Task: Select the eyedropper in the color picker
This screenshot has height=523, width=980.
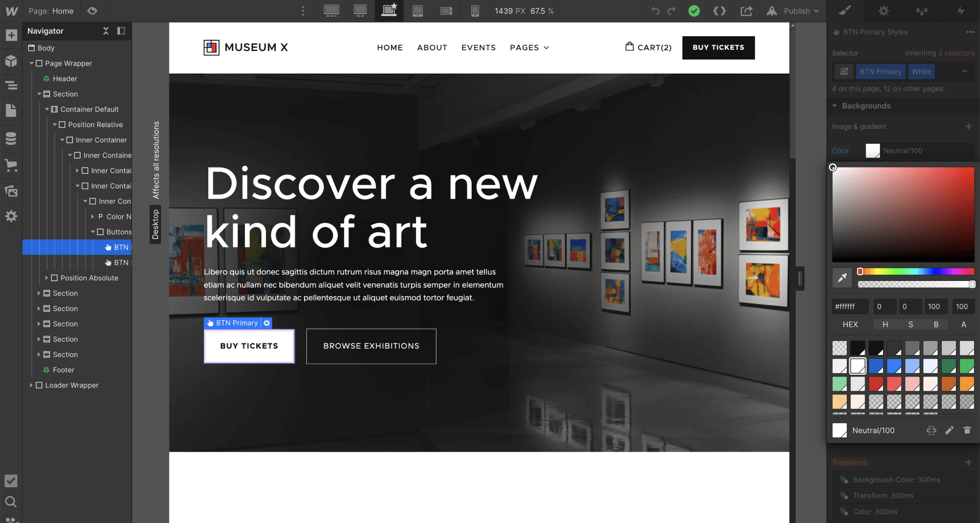Action: (x=842, y=278)
